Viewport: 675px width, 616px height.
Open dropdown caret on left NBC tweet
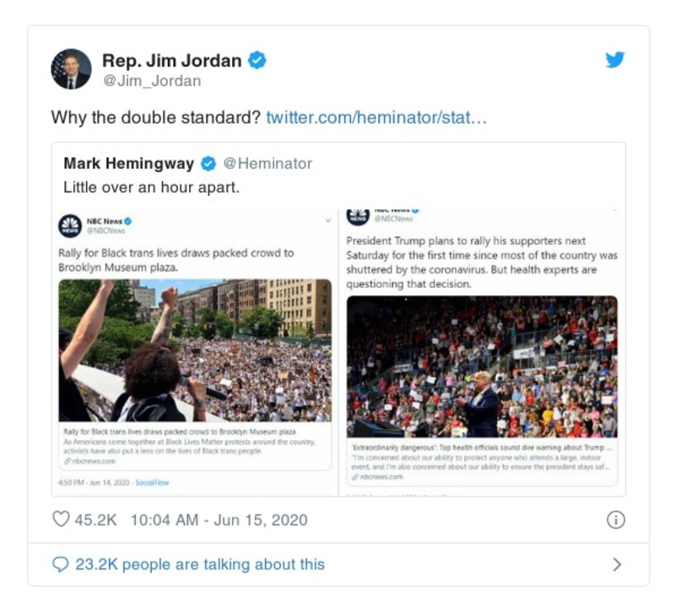[328, 220]
